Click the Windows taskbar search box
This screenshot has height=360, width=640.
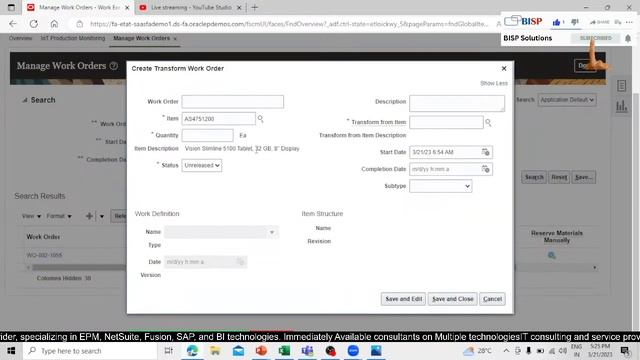pyautogui.click(x=90, y=351)
